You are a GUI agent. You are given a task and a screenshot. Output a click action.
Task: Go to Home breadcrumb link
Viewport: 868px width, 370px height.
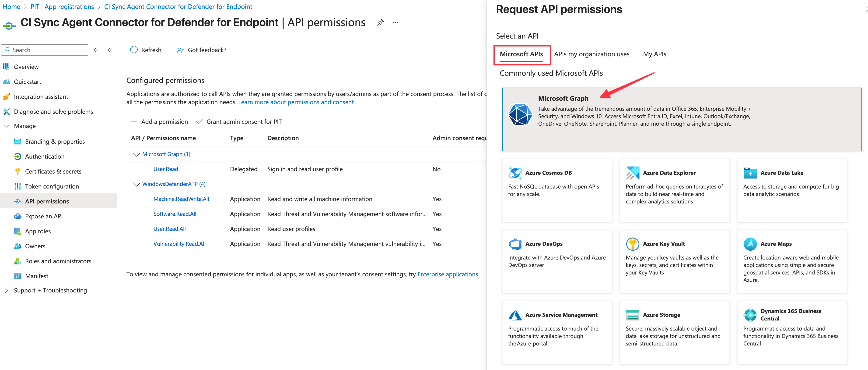point(11,7)
